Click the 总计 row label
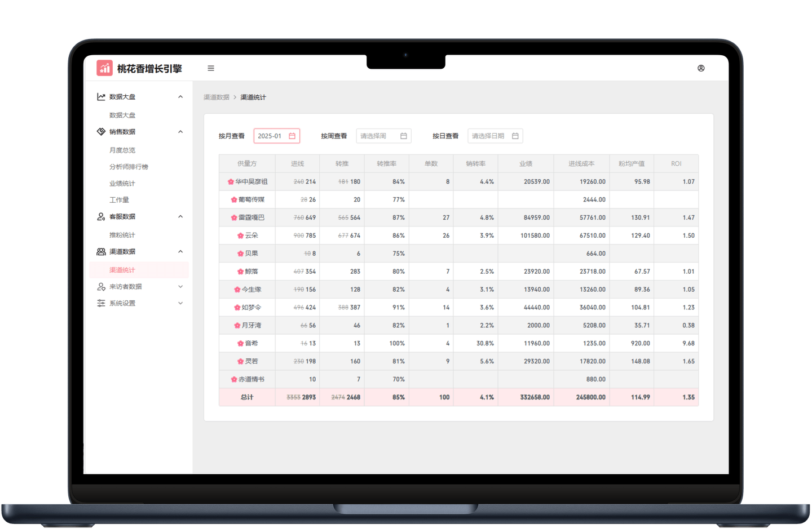 [247, 398]
